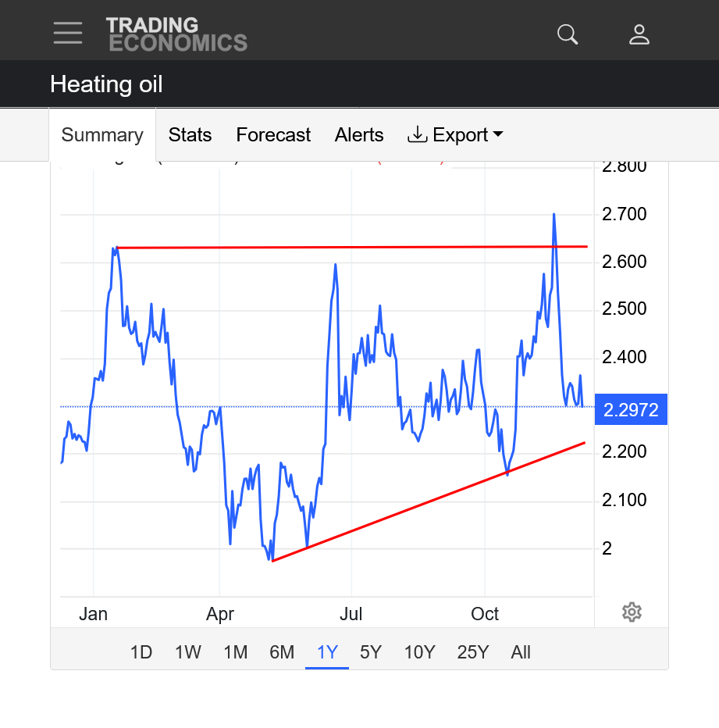Switch chart to 5Y range
The height and width of the screenshot is (728, 719).
pyautogui.click(x=371, y=652)
